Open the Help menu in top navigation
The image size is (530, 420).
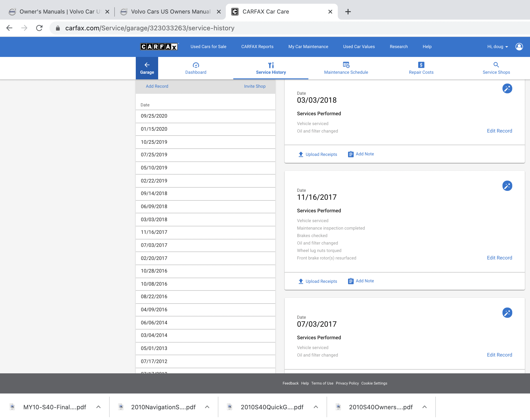click(427, 46)
